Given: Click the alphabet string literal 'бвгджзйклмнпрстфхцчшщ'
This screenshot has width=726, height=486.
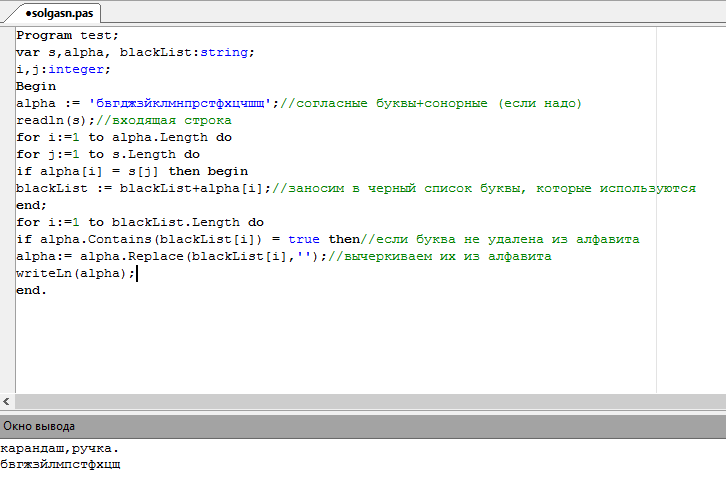Looking at the screenshot, I should 180,103.
